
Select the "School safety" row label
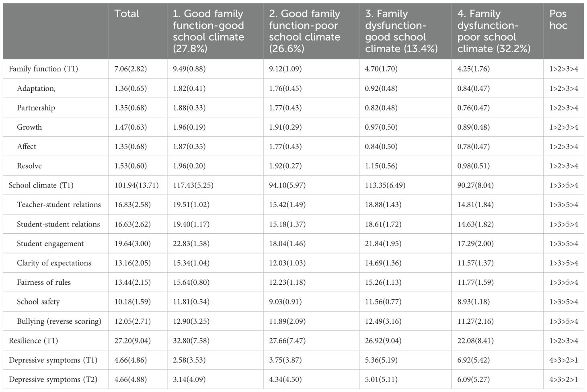click(38, 302)
